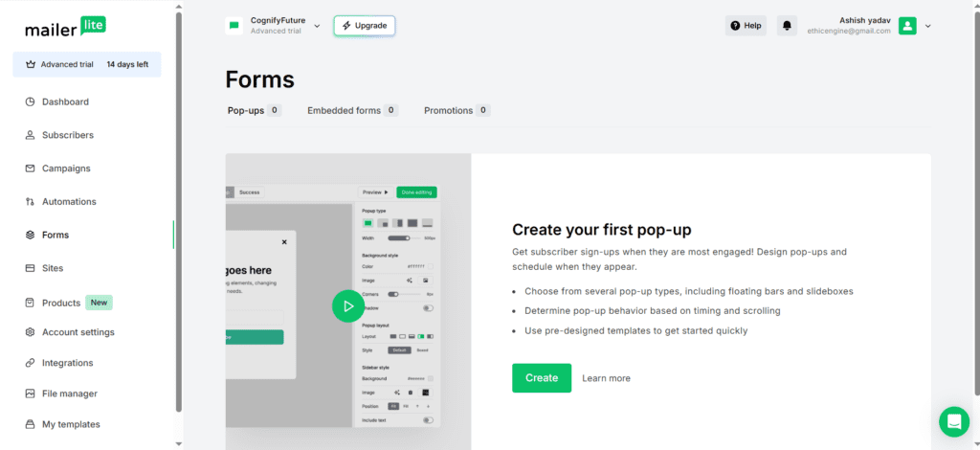Play the pop-up tutorial video

pyautogui.click(x=348, y=306)
